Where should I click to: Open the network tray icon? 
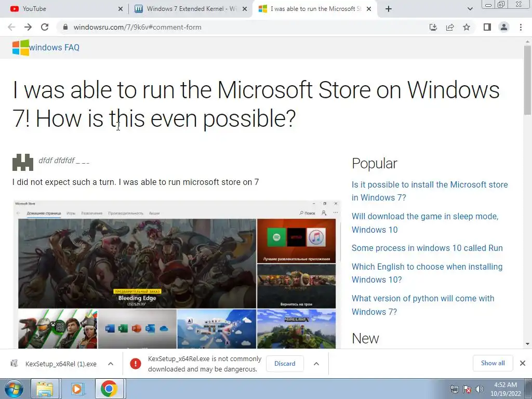(454, 389)
